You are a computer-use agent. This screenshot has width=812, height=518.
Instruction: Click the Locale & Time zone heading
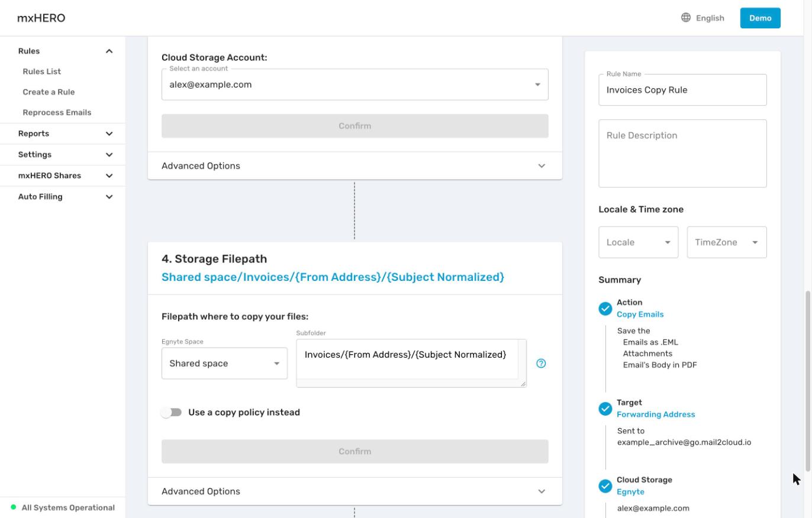click(x=641, y=209)
